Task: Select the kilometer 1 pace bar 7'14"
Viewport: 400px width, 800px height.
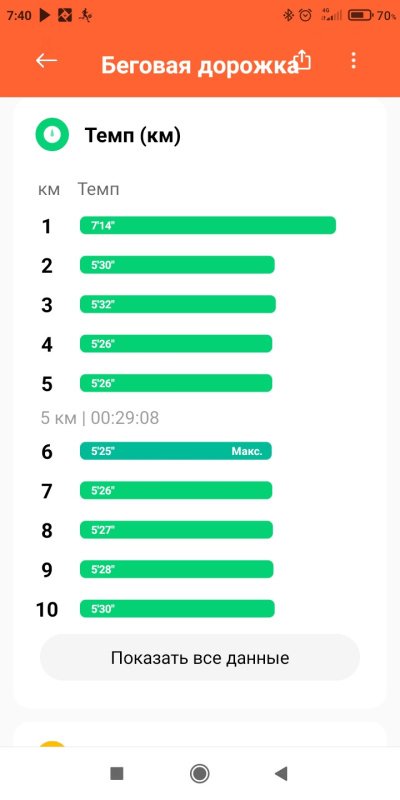Action: 208,226
